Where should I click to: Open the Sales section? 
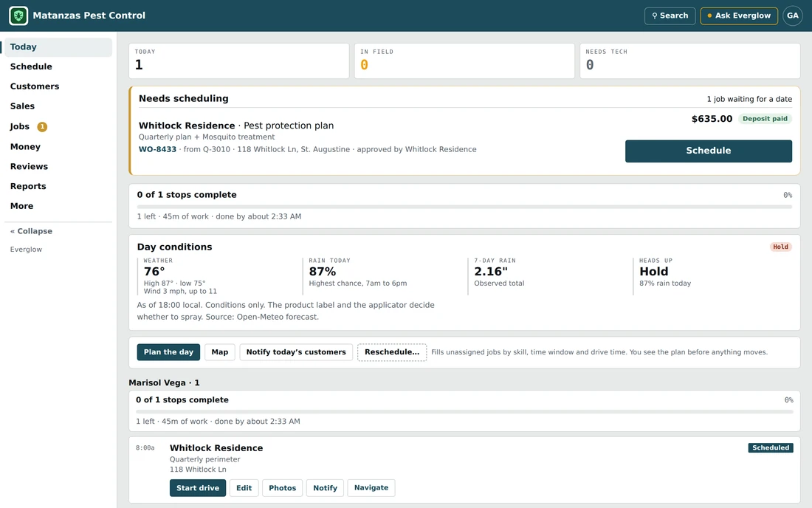[x=58, y=106]
